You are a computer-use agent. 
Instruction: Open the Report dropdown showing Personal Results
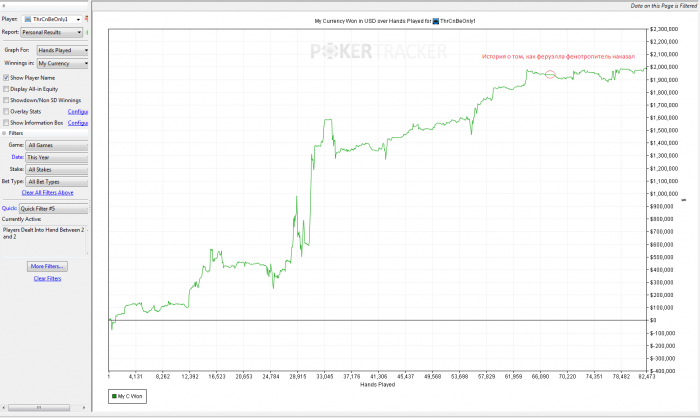[51, 32]
